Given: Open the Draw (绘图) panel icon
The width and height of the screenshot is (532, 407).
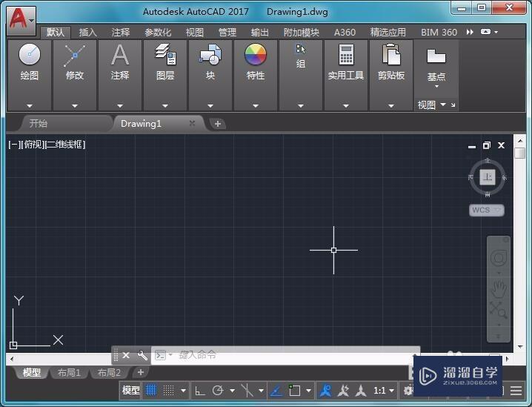Looking at the screenshot, I should [30, 54].
